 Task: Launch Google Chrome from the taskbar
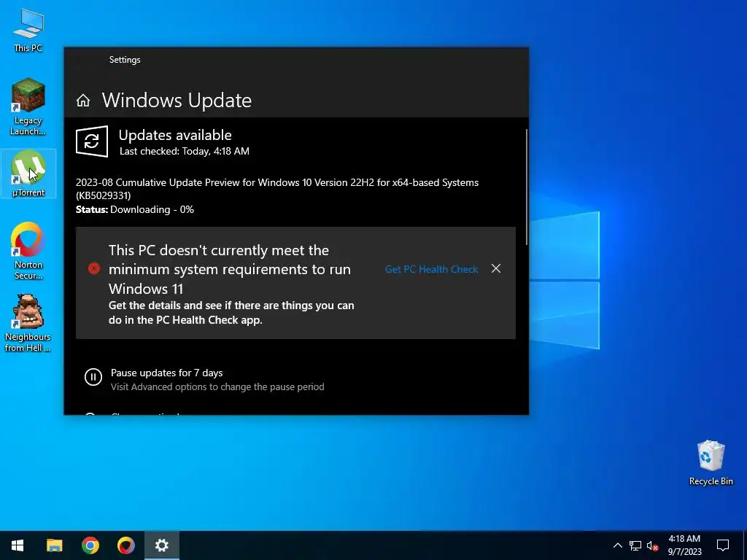pyautogui.click(x=90, y=545)
